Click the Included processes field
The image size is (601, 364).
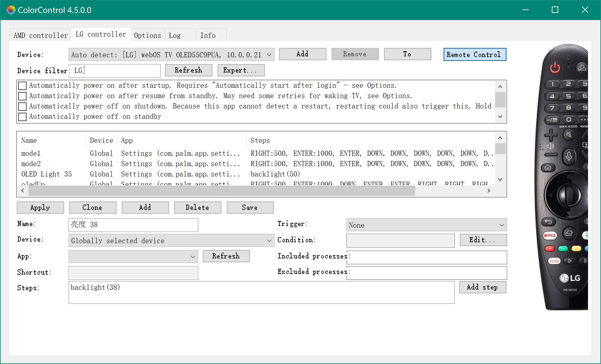pyautogui.click(x=426, y=257)
